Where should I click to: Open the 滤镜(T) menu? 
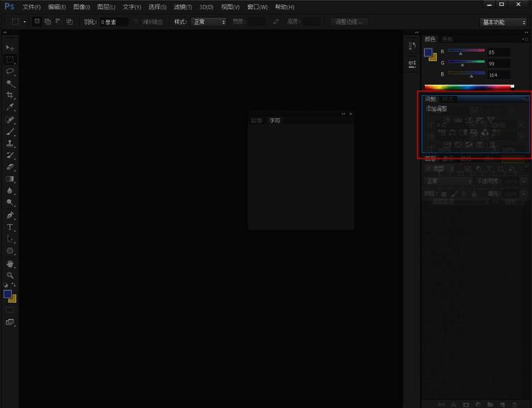(183, 7)
